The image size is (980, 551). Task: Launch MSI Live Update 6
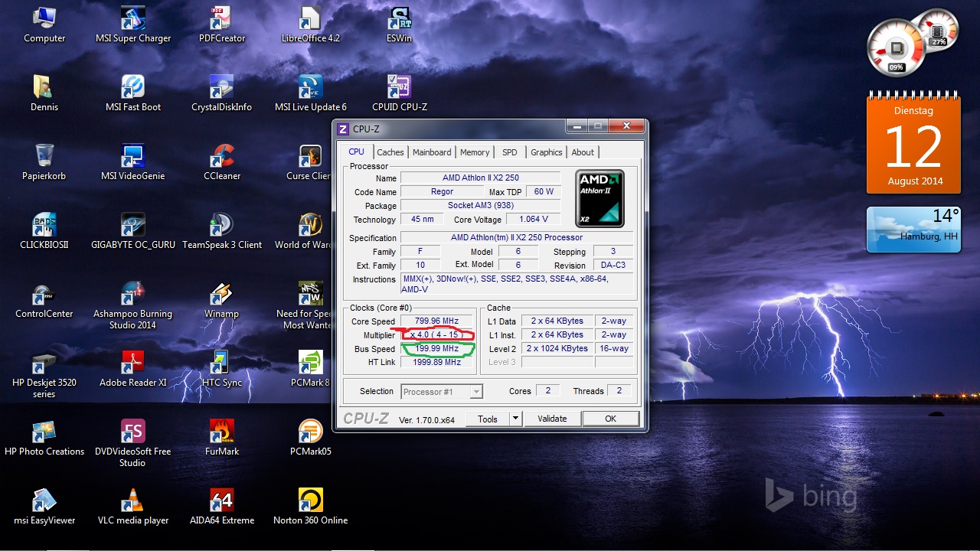pyautogui.click(x=310, y=93)
